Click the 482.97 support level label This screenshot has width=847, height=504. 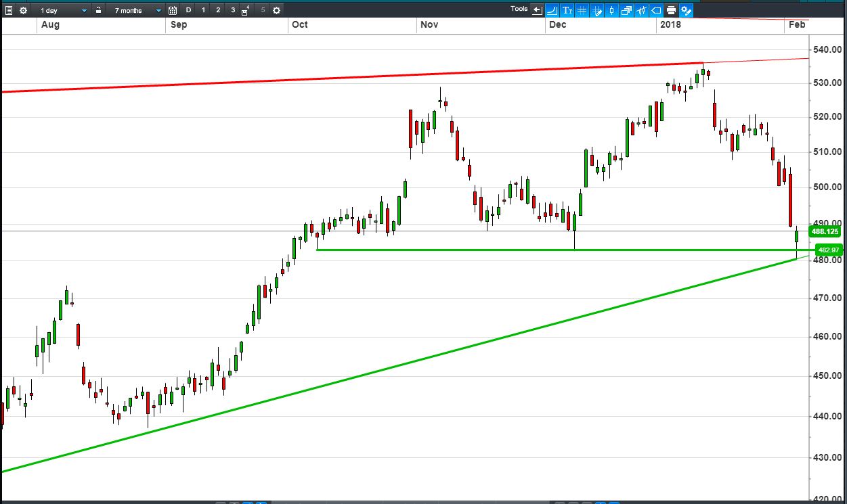coord(829,250)
